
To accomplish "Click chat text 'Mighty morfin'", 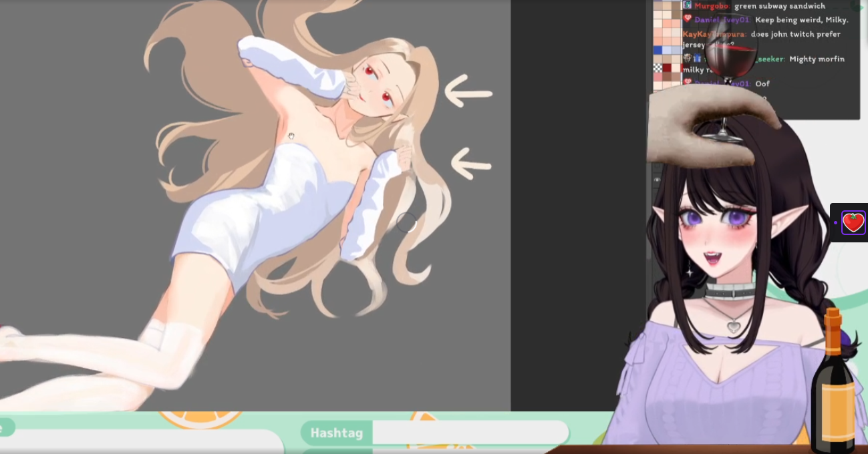I will coord(817,59).
